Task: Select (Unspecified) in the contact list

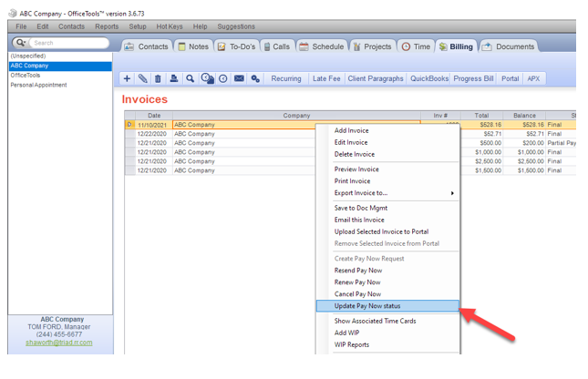Action: pos(60,56)
